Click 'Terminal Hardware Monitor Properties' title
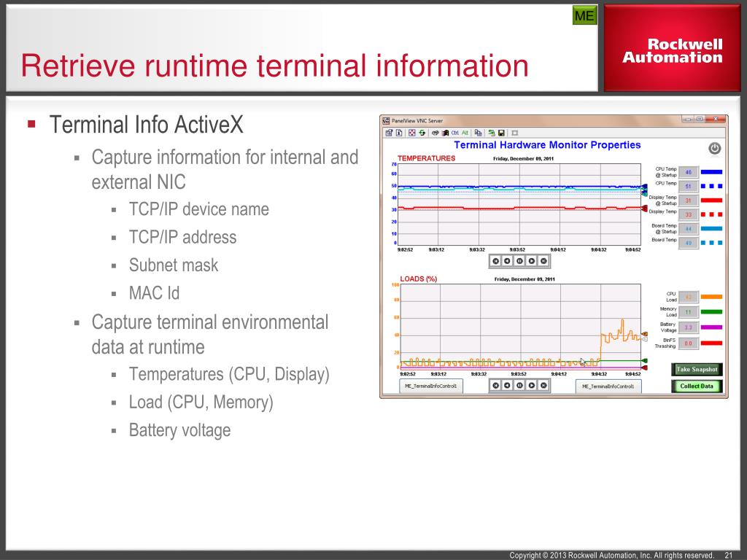The image size is (747, 560). 547,145
